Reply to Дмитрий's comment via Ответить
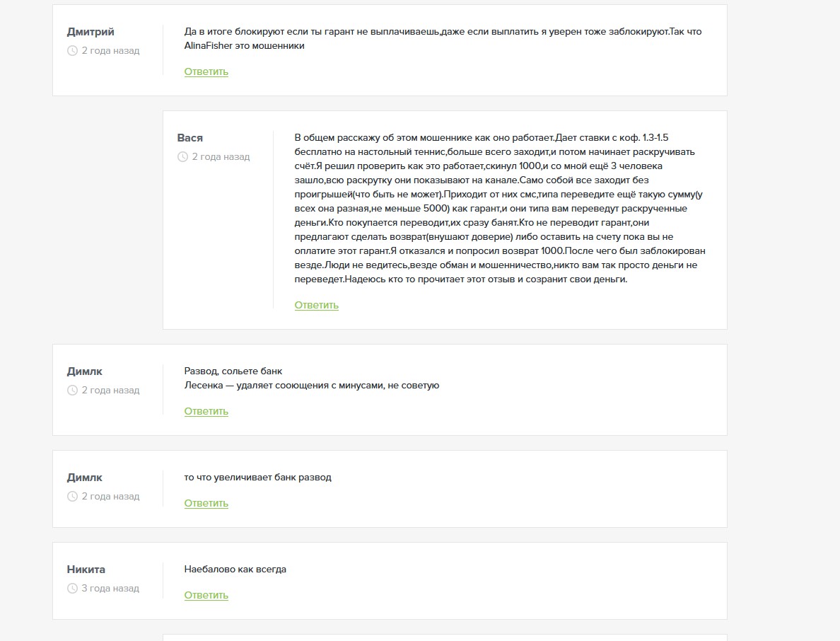The width and height of the screenshot is (840, 641). [206, 71]
